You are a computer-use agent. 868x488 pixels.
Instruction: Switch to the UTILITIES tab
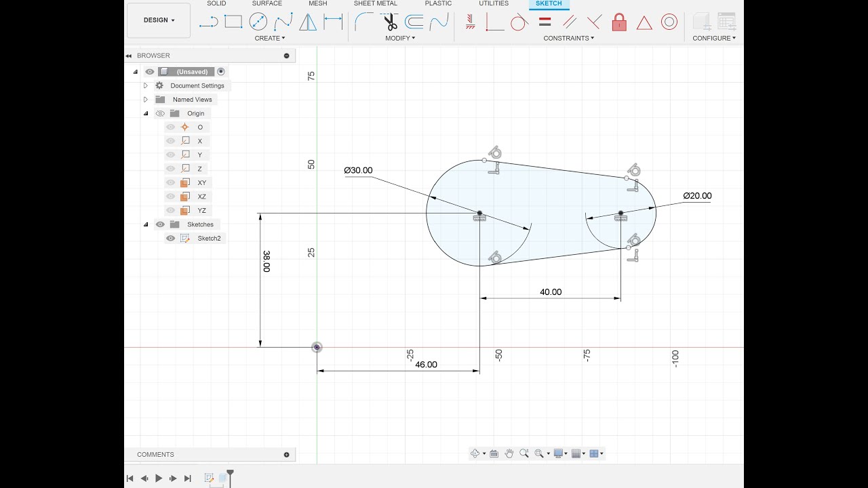tap(494, 3)
